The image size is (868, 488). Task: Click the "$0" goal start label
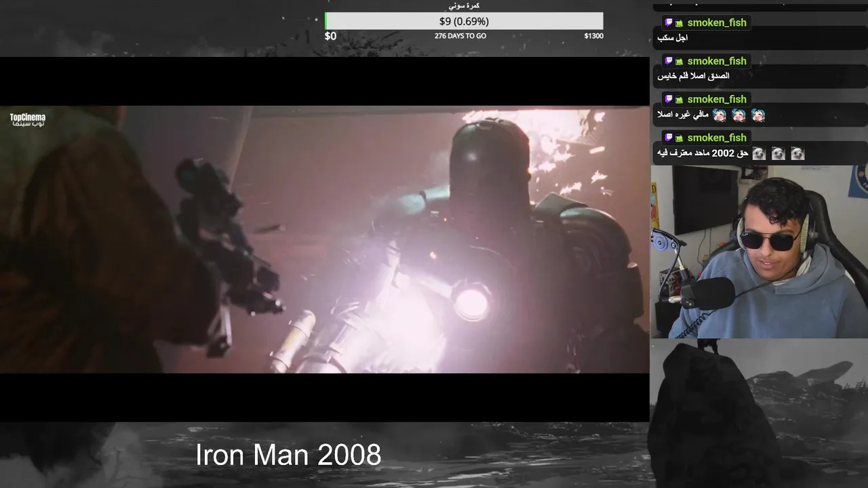tap(330, 36)
